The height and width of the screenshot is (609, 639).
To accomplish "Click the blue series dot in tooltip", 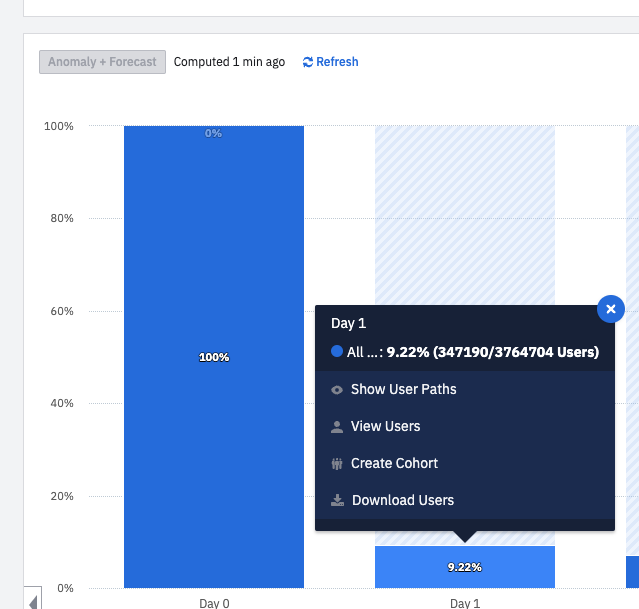I will click(337, 351).
